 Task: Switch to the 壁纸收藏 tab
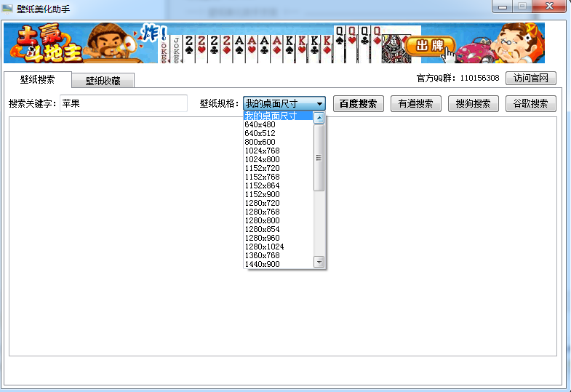click(x=103, y=81)
